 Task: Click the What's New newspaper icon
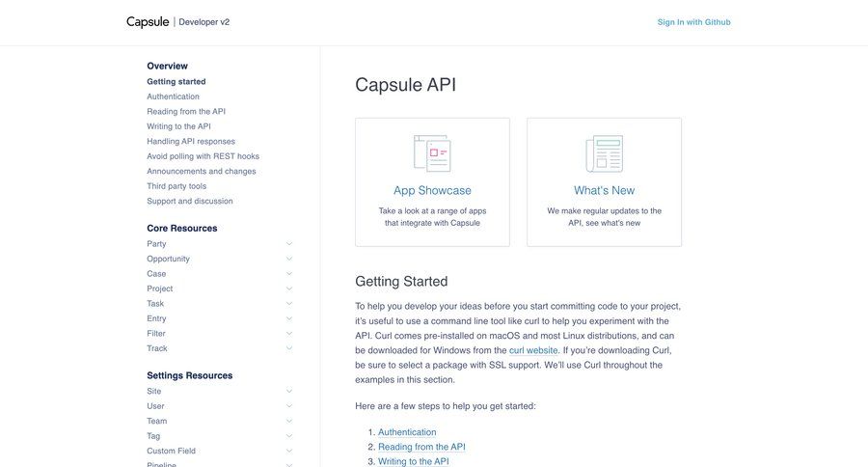604,153
